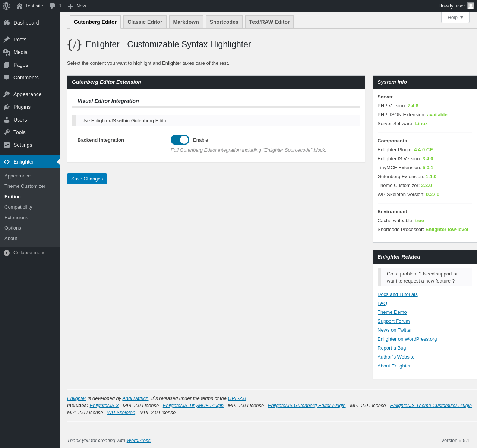Viewport: 477px width, 448px height.
Task: Open the comments bubble icon in admin bar
Action: coord(52,6)
